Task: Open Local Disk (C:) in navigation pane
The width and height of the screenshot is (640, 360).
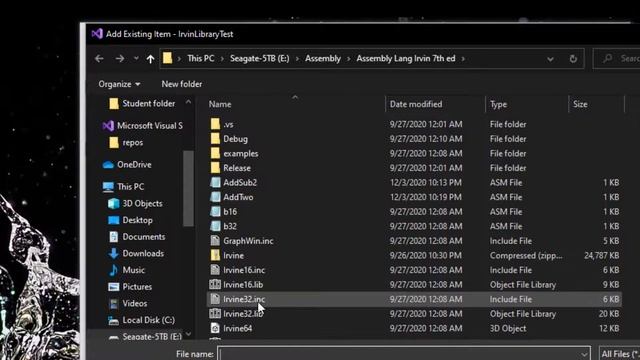Action: click(x=141, y=320)
